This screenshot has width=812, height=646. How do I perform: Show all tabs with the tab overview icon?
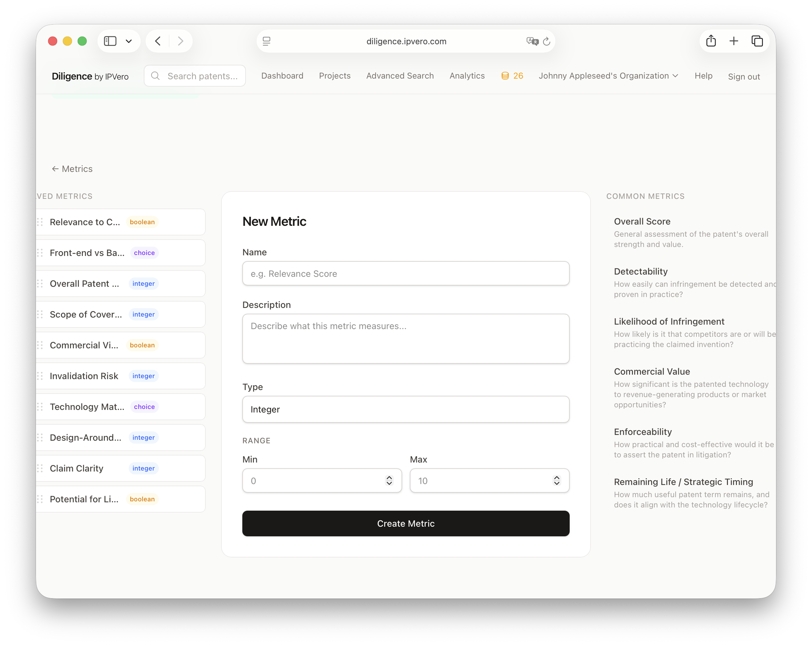tap(757, 41)
